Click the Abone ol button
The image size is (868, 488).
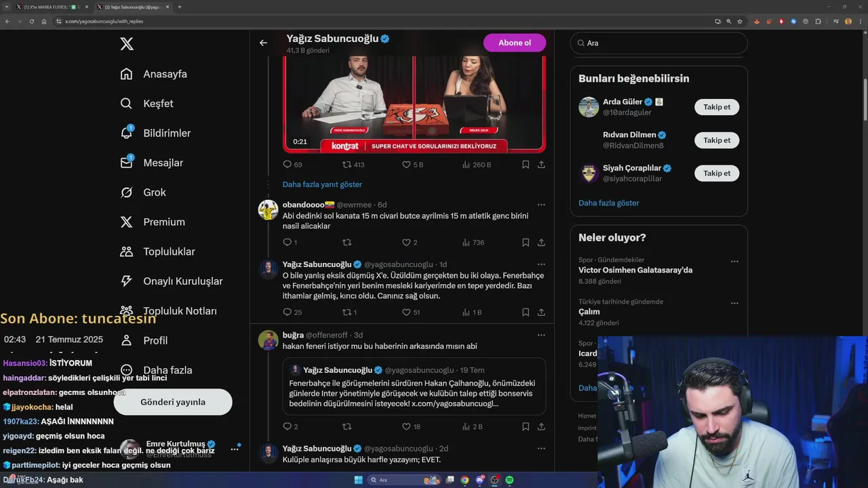coord(515,43)
